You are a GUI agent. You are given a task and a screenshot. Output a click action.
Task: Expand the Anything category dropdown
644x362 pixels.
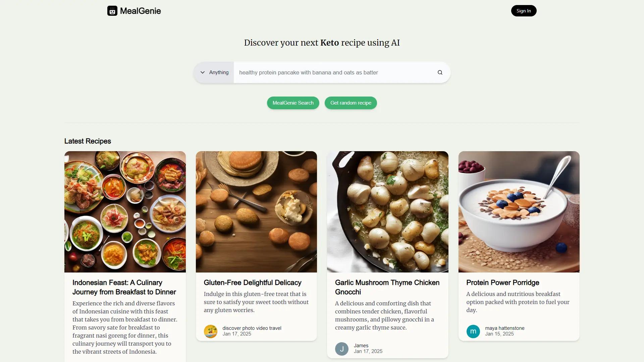pos(215,72)
